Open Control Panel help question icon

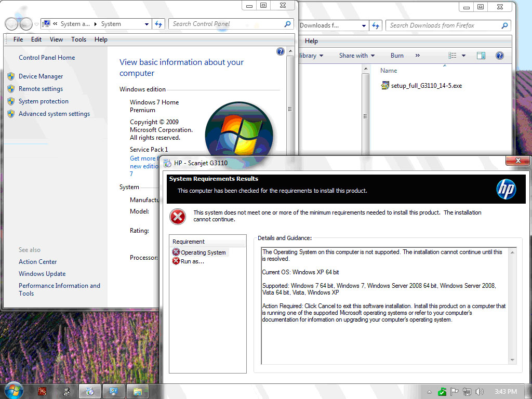280,51
